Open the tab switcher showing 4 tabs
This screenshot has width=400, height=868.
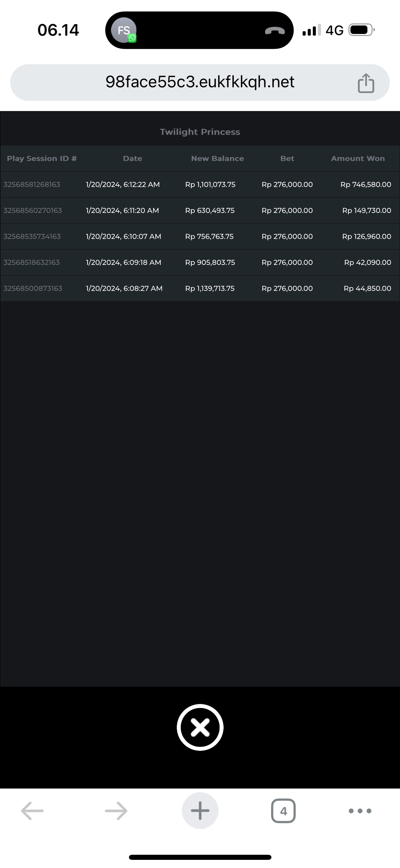(283, 811)
